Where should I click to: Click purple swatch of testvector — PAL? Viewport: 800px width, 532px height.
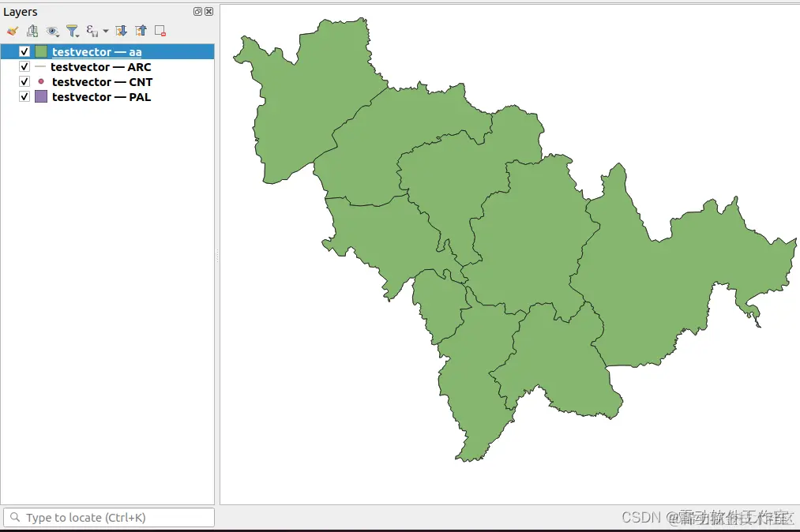tap(41, 96)
